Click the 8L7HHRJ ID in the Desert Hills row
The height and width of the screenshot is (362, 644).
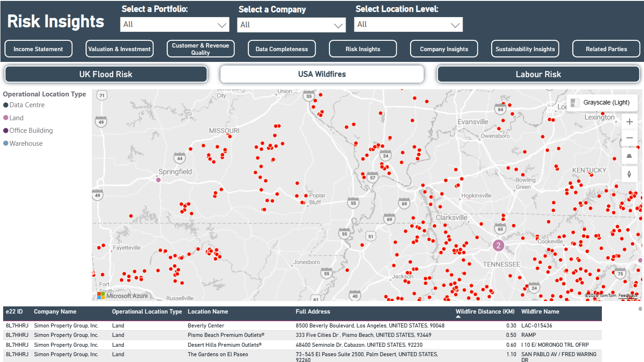tap(17, 345)
